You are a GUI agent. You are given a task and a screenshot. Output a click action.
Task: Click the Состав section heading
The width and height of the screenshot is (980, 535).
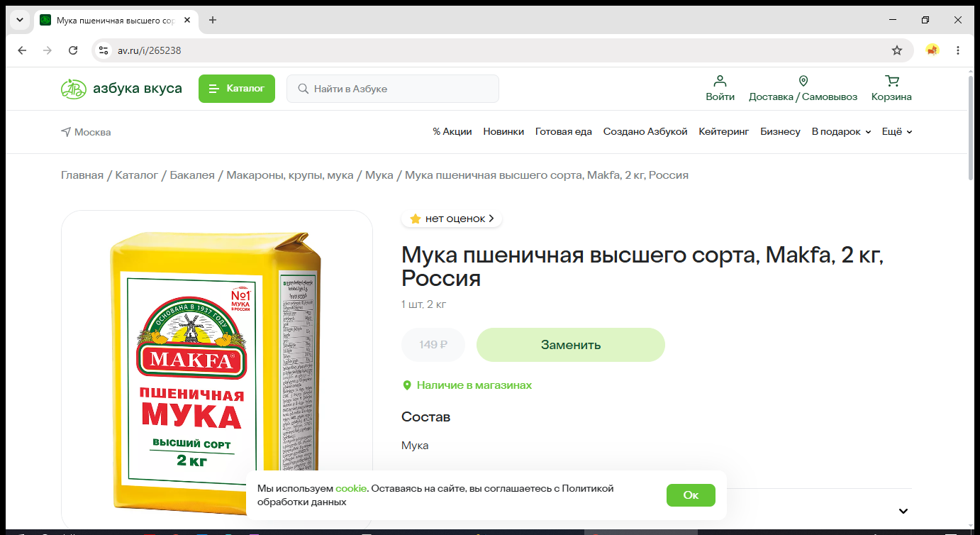(426, 417)
